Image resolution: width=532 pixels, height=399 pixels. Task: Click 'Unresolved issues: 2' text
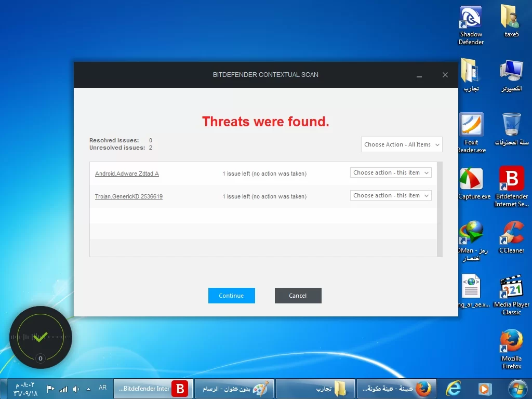(x=121, y=148)
